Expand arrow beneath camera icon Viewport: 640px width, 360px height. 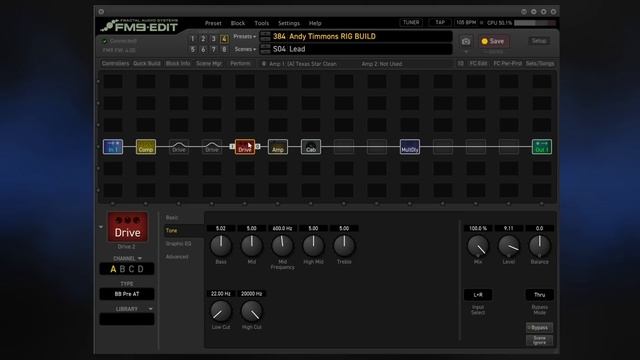pyautogui.click(x=466, y=52)
